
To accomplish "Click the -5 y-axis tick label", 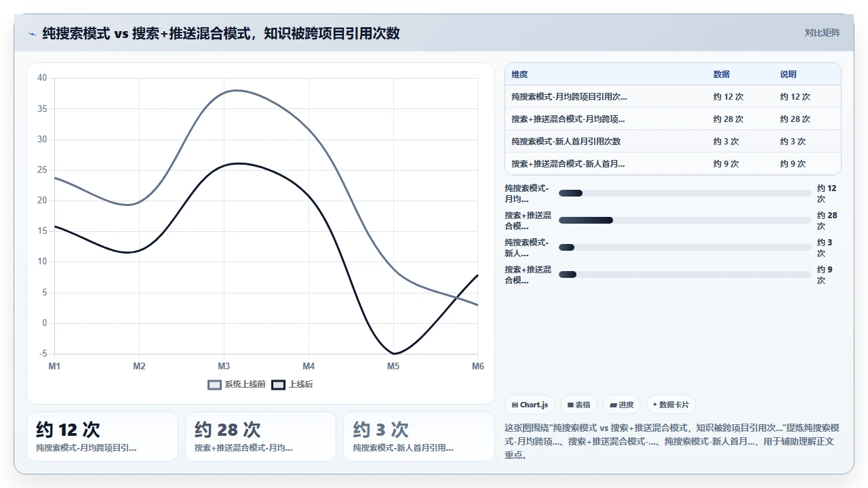I will (43, 354).
